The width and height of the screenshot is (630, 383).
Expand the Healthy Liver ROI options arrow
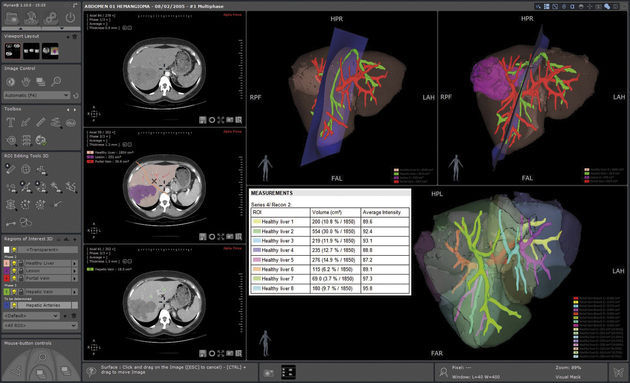click(75, 263)
